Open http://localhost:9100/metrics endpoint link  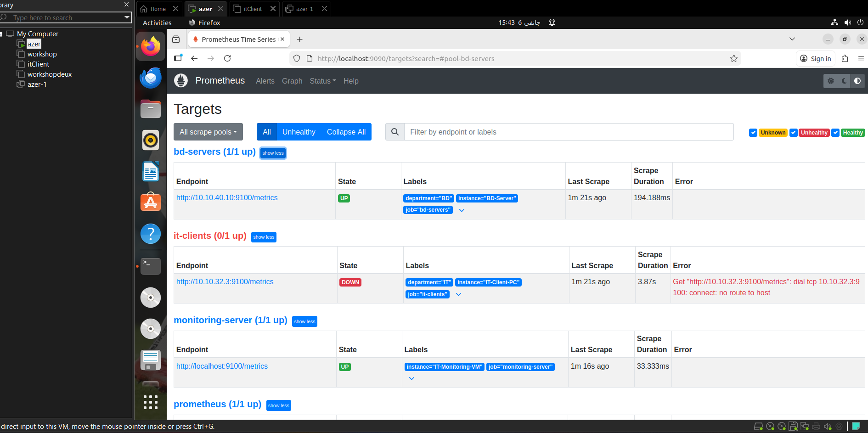222,366
